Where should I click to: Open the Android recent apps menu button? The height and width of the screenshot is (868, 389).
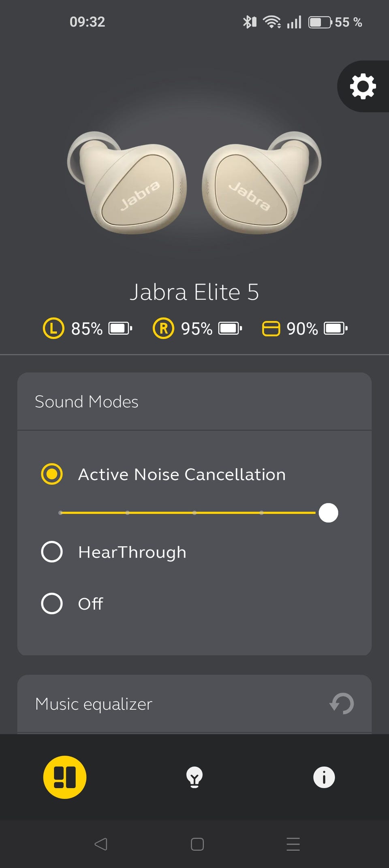coord(293,844)
